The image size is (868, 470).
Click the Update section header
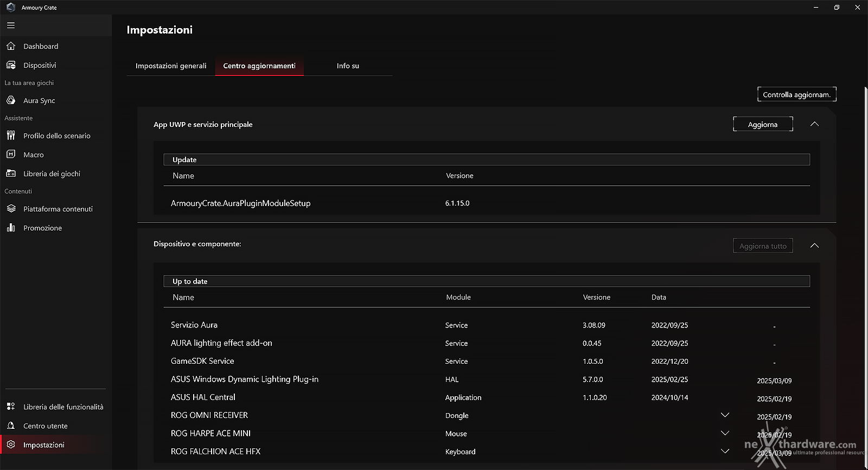[x=487, y=159]
